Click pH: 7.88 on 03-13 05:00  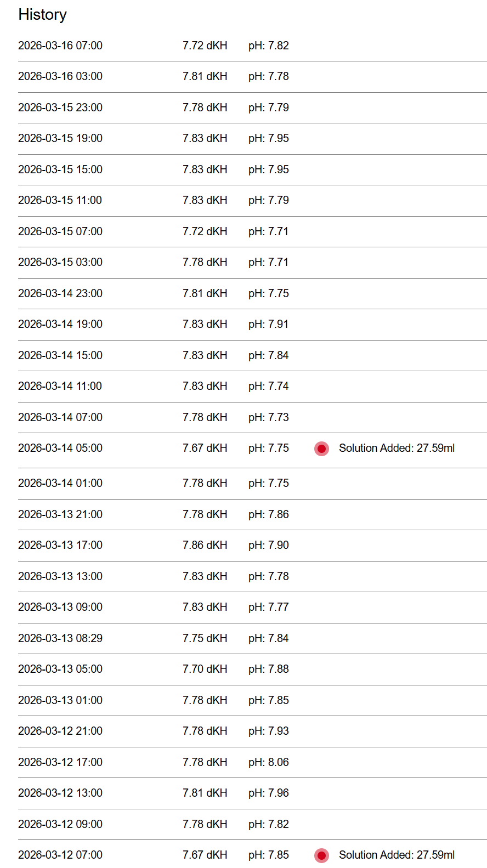[x=268, y=669]
